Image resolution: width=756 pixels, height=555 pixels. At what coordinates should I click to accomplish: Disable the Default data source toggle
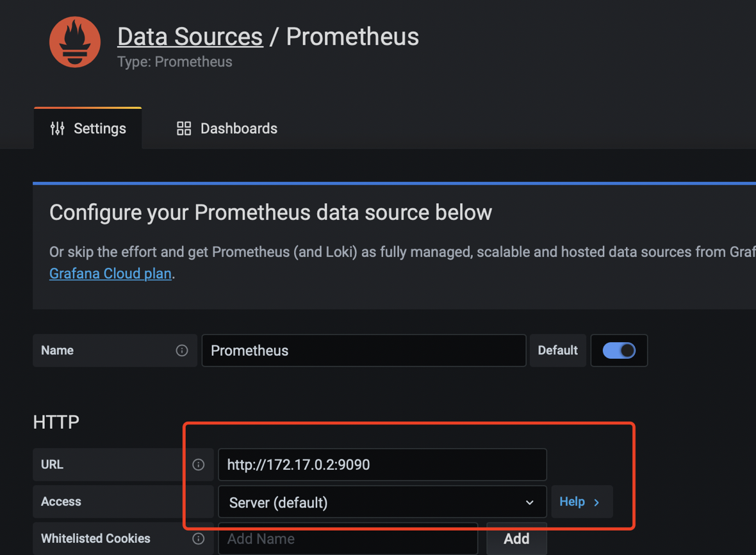pos(619,351)
